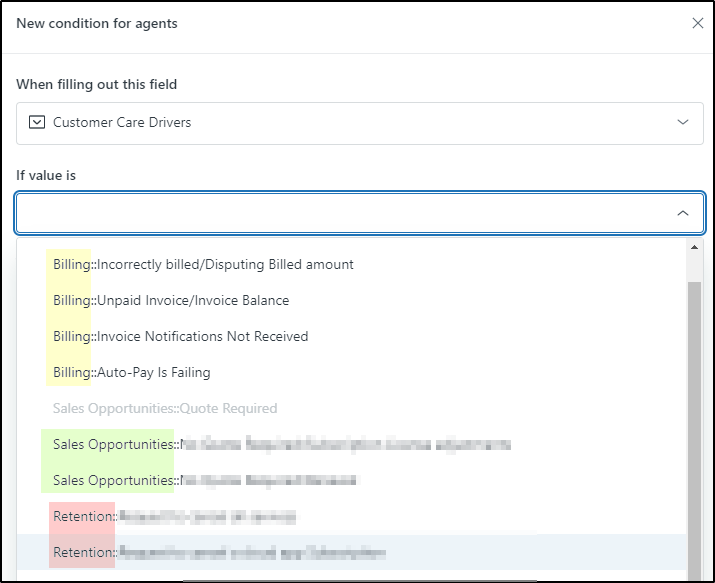Click the dropdown-type icon beside Customer Care Drivers
Image resolution: width=715 pixels, height=583 pixels.
click(36, 122)
